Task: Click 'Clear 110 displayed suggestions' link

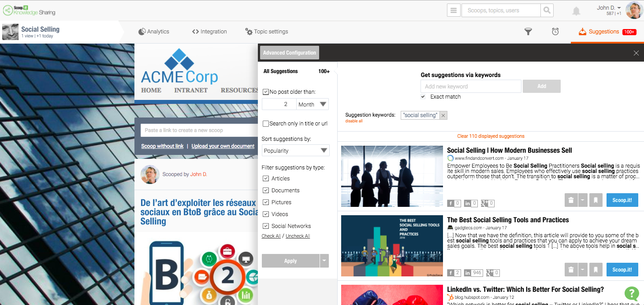Action: (491, 136)
